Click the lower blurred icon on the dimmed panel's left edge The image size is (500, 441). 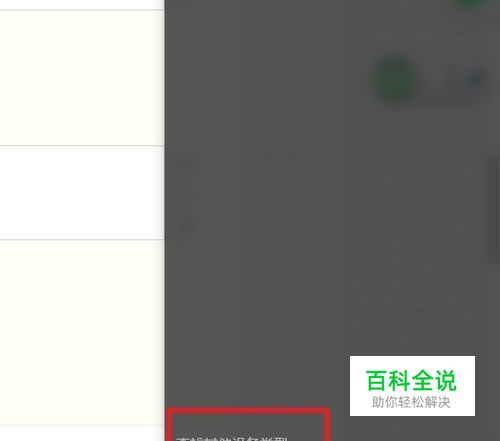186,226
